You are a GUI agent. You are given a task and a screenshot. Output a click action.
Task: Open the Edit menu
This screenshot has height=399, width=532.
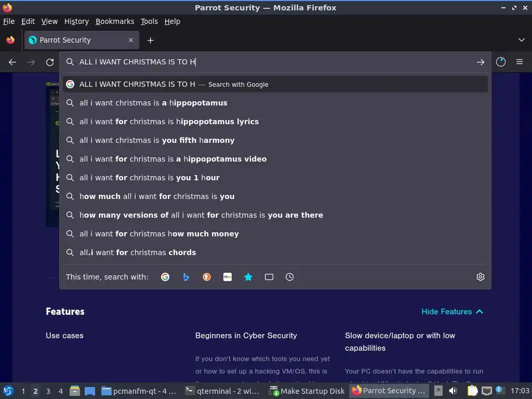pyautogui.click(x=28, y=21)
